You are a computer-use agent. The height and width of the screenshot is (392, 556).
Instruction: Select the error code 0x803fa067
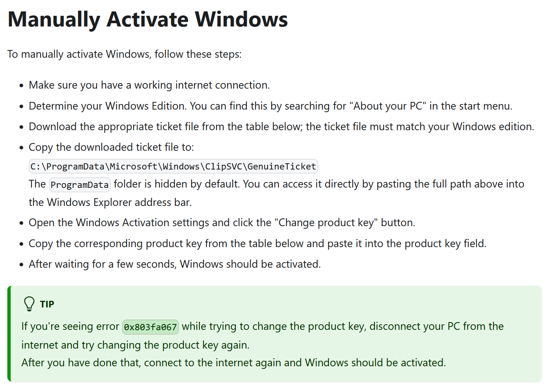150,327
